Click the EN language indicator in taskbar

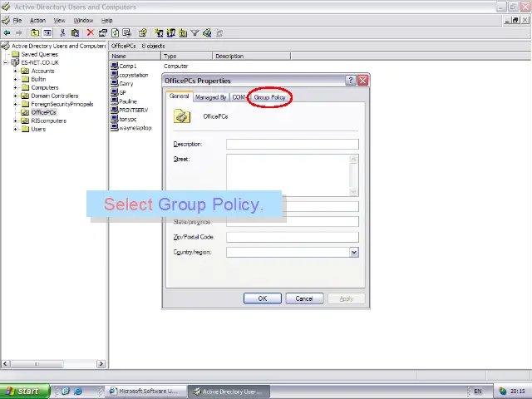tap(478, 392)
